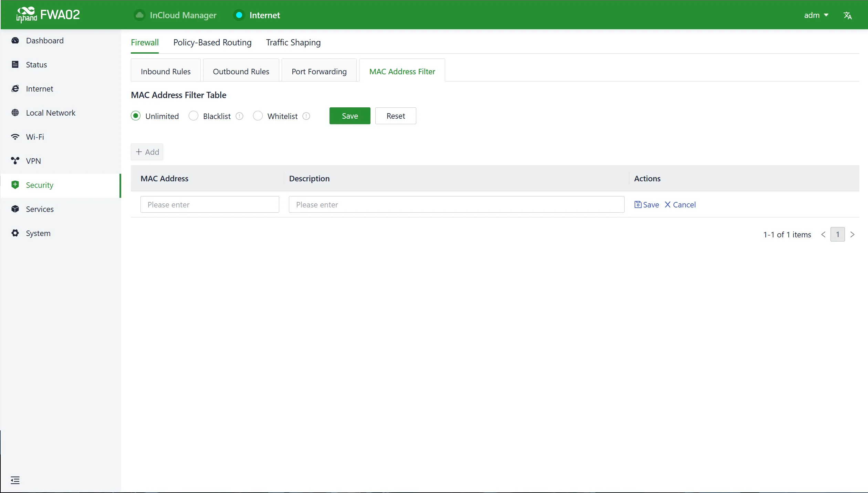Image resolution: width=868 pixels, height=493 pixels.
Task: Go to previous page arrow in pagination
Action: pos(823,235)
